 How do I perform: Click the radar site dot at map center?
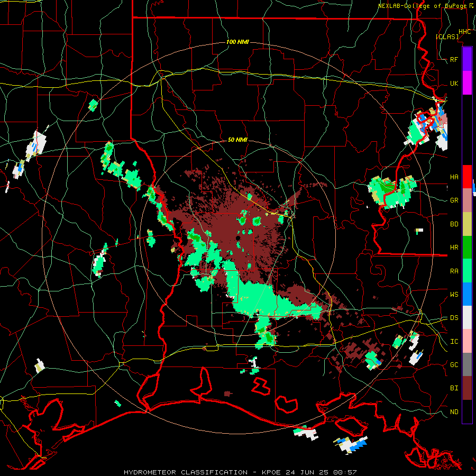tap(239, 237)
